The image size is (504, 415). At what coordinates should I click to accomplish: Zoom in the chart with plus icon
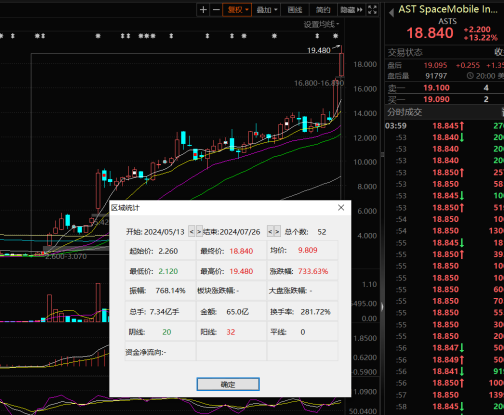(x=203, y=10)
